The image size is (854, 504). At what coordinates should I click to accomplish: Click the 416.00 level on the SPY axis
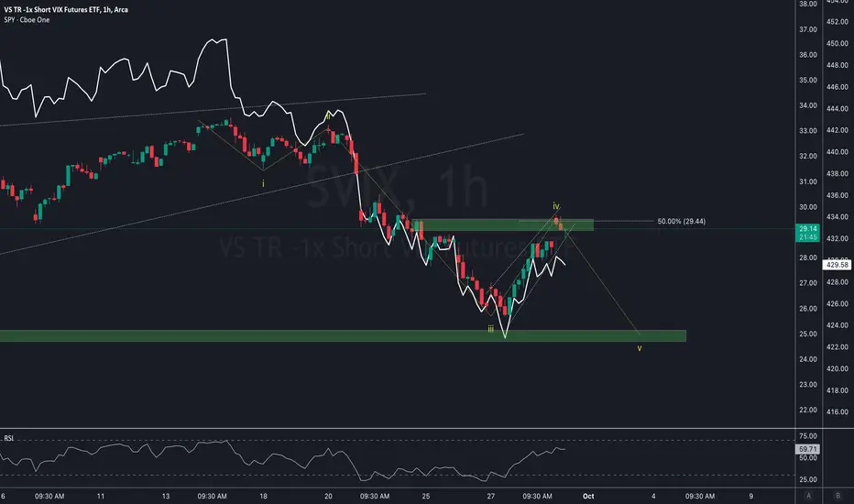pos(838,412)
